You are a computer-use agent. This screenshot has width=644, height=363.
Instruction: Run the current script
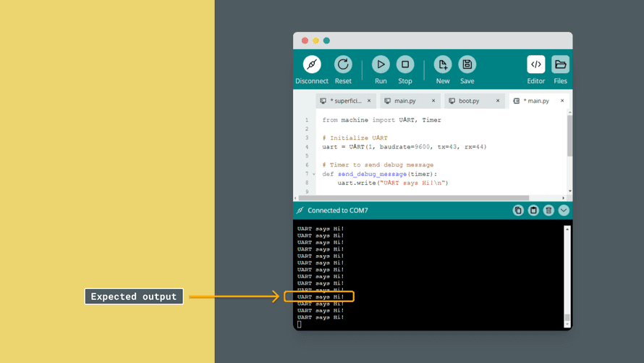(x=381, y=64)
